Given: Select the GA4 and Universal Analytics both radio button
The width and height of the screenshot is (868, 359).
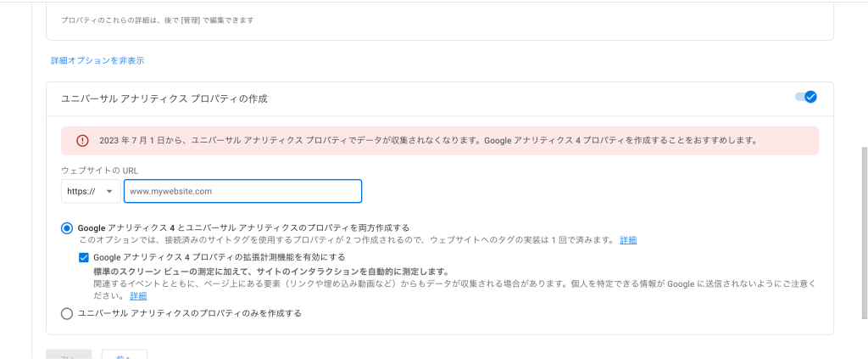Looking at the screenshot, I should click(66, 227).
